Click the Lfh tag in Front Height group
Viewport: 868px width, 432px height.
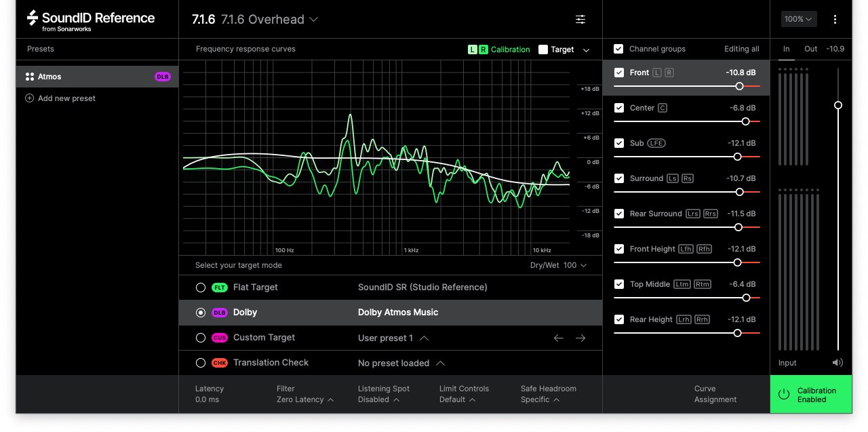click(x=686, y=249)
